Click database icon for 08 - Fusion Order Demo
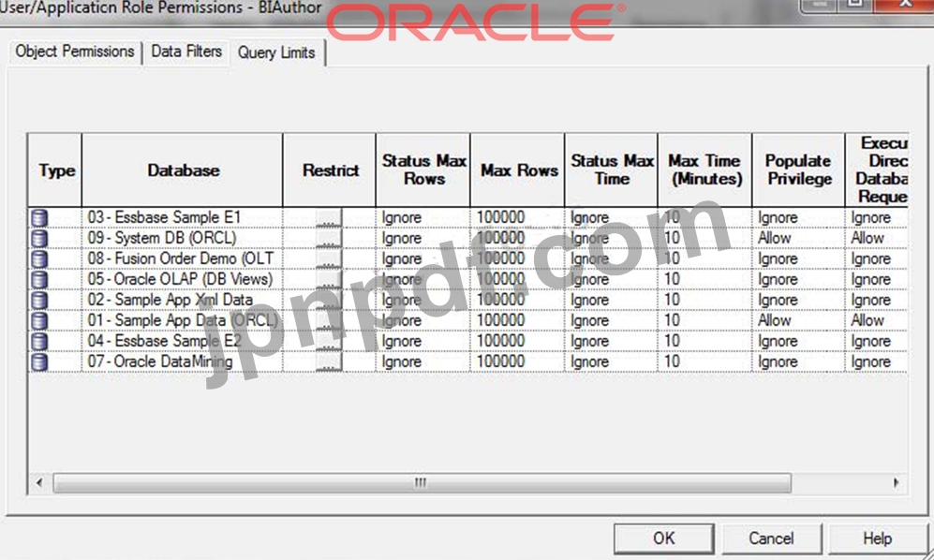 39,259
